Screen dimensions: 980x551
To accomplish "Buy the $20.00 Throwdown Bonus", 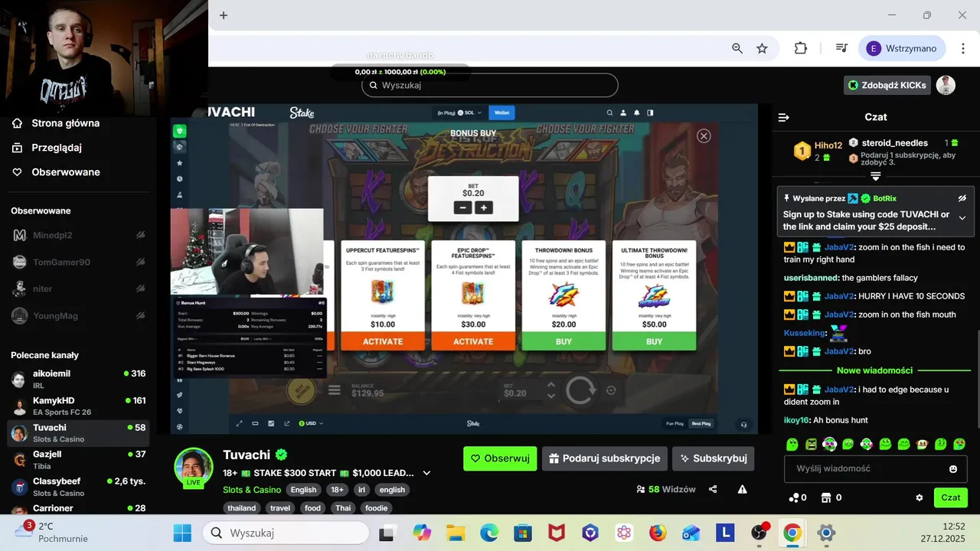I will click(563, 341).
